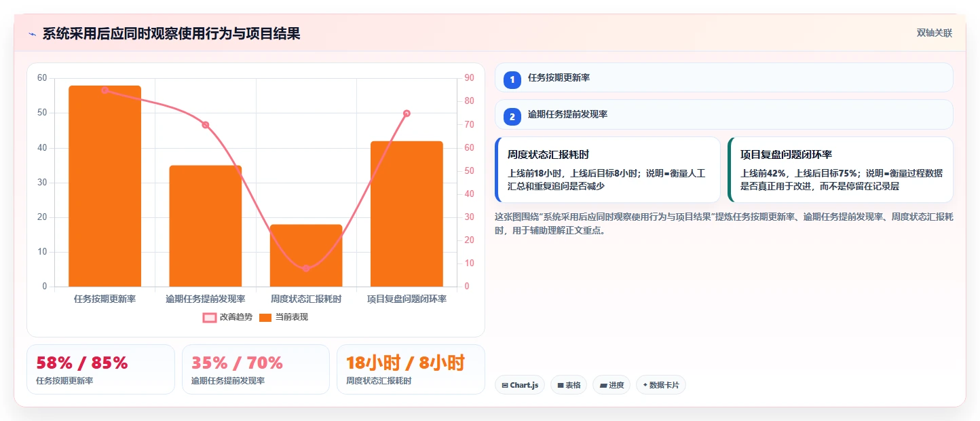Click the 逾期任务提前发现率 orange bar

[x=206, y=226]
